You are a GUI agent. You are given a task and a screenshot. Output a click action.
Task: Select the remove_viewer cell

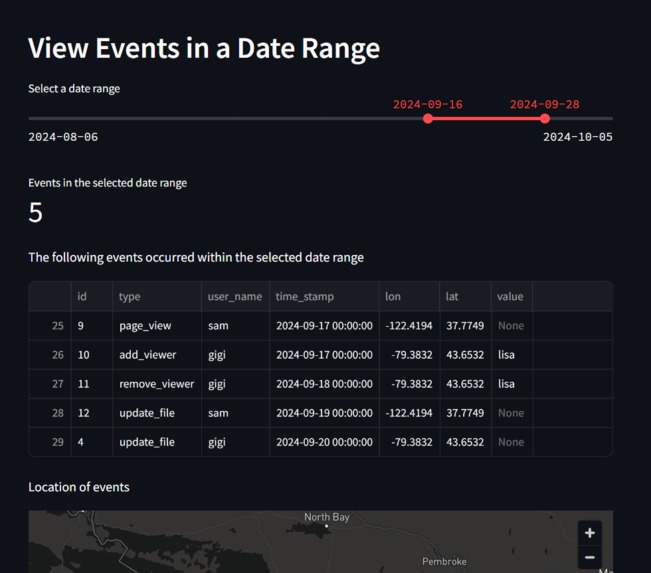tap(157, 384)
